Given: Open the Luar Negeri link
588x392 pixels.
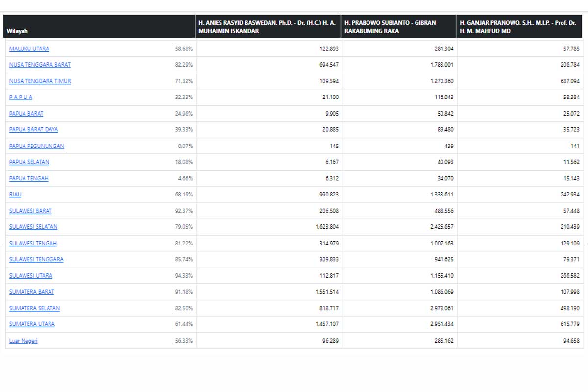Looking at the screenshot, I should click(24, 341).
